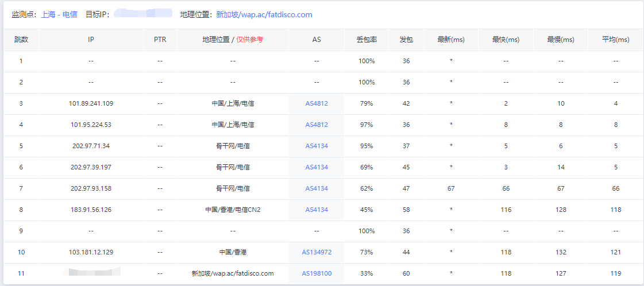
Task: Select IP address 202.97.39.197
Action: point(91,168)
